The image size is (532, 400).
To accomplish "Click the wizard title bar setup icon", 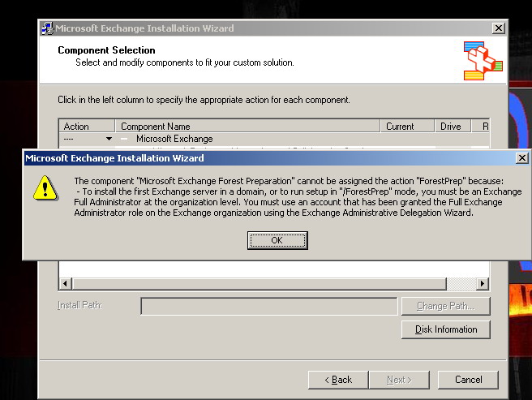I will (x=47, y=28).
